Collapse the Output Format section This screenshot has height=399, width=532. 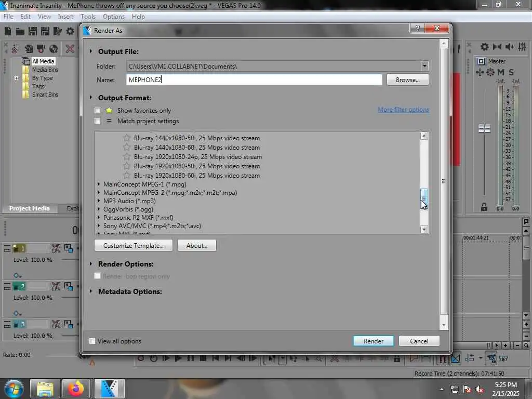tap(91, 97)
